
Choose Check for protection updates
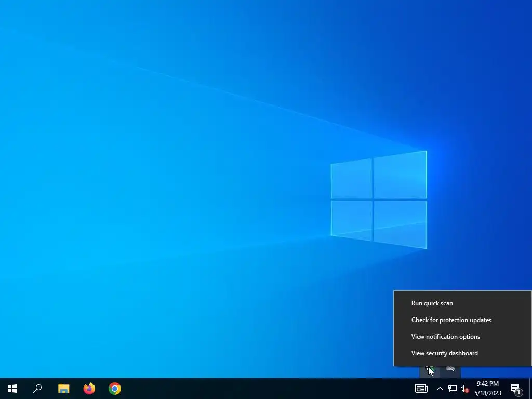(x=462, y=320)
